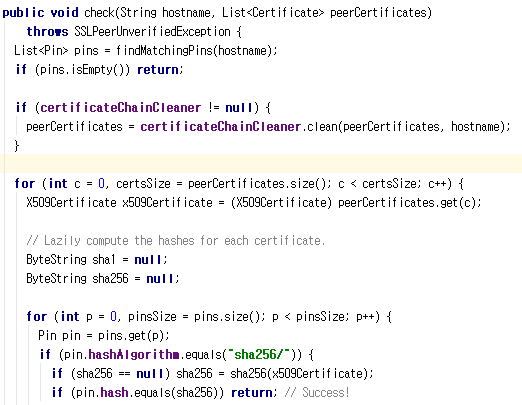Click 'pins.isEmpty()' condition text
522x405 pixels.
pyautogui.click(x=82, y=70)
